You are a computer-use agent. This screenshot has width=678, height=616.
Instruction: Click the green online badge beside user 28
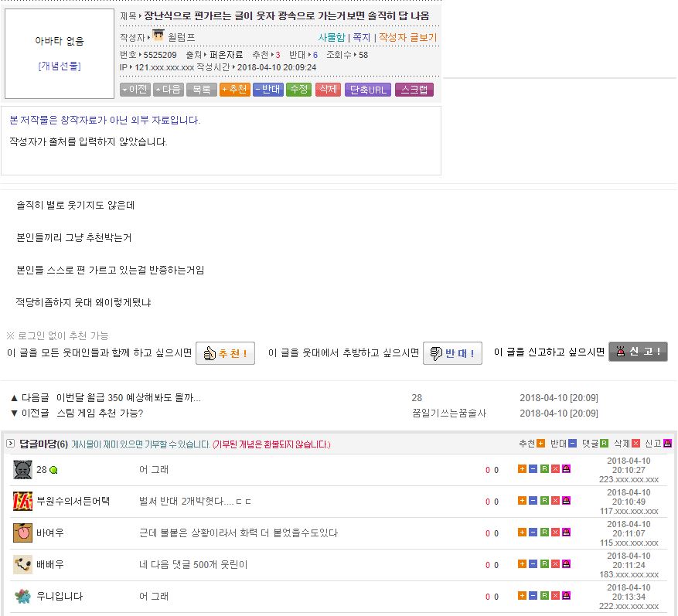(x=53, y=470)
